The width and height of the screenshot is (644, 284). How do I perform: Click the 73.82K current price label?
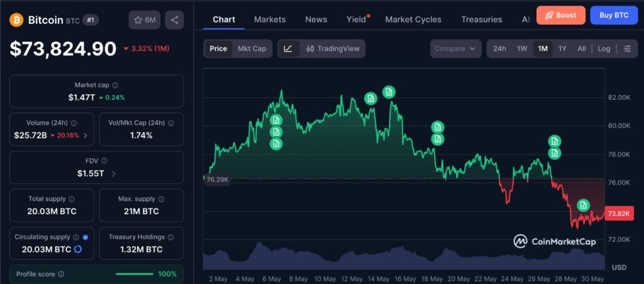[619, 214]
